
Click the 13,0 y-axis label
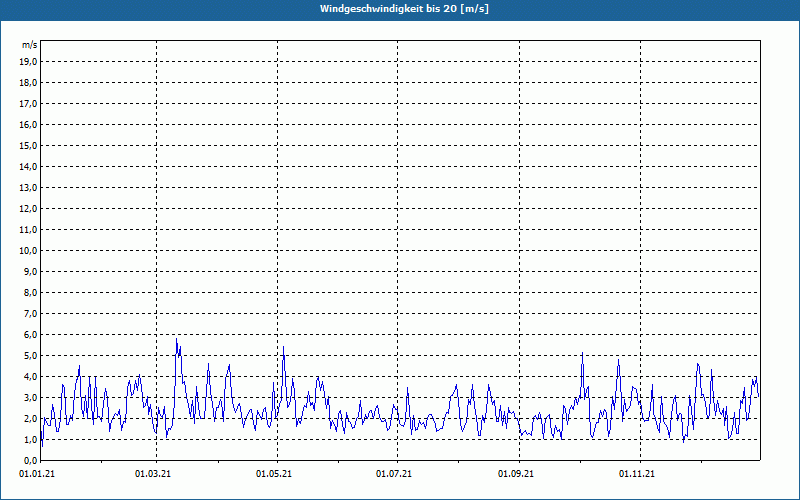coord(29,188)
